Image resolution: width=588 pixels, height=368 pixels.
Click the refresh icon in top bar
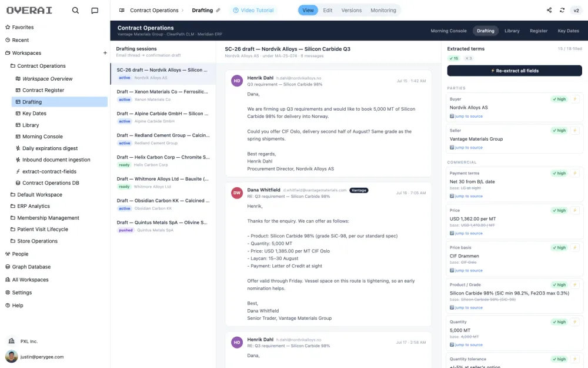coord(562,10)
